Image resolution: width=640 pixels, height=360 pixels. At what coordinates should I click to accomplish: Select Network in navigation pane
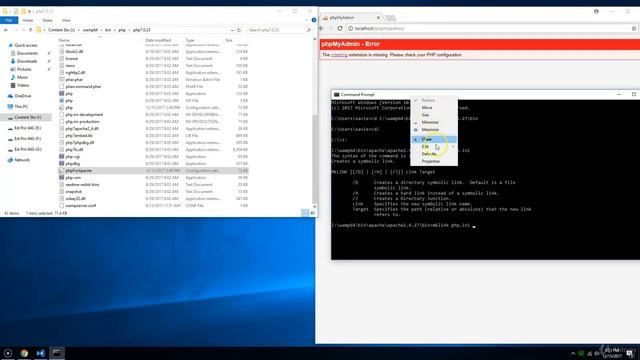tap(22, 160)
